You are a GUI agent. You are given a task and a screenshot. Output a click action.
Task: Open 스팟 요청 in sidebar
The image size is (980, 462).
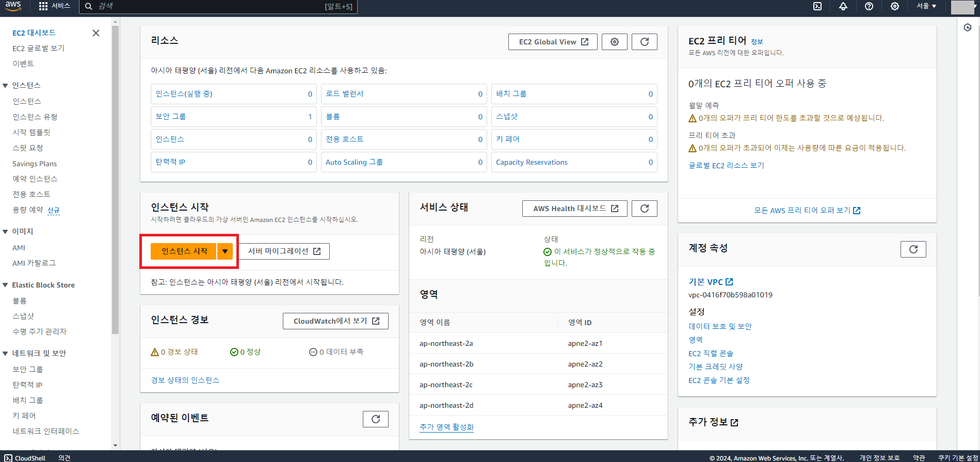(28, 148)
